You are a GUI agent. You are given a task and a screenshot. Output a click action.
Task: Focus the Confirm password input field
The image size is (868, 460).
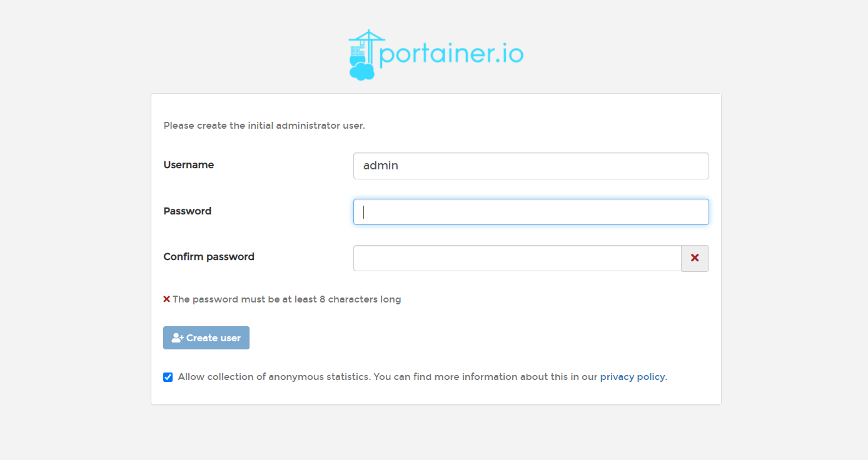(x=517, y=258)
